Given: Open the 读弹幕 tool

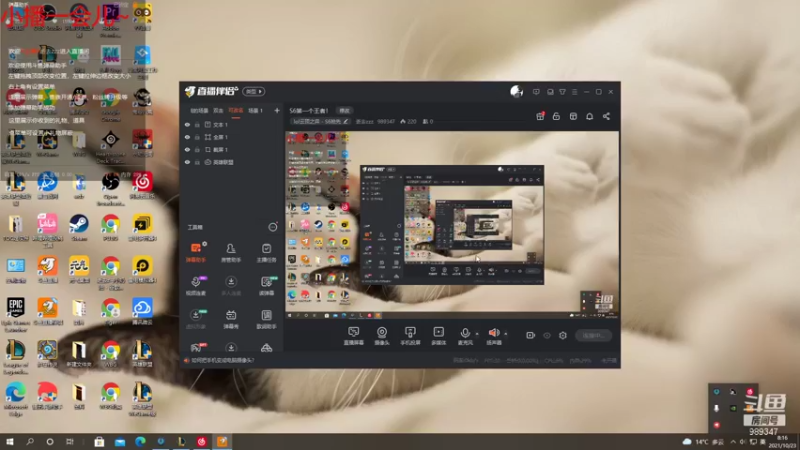Looking at the screenshot, I should [x=266, y=286].
